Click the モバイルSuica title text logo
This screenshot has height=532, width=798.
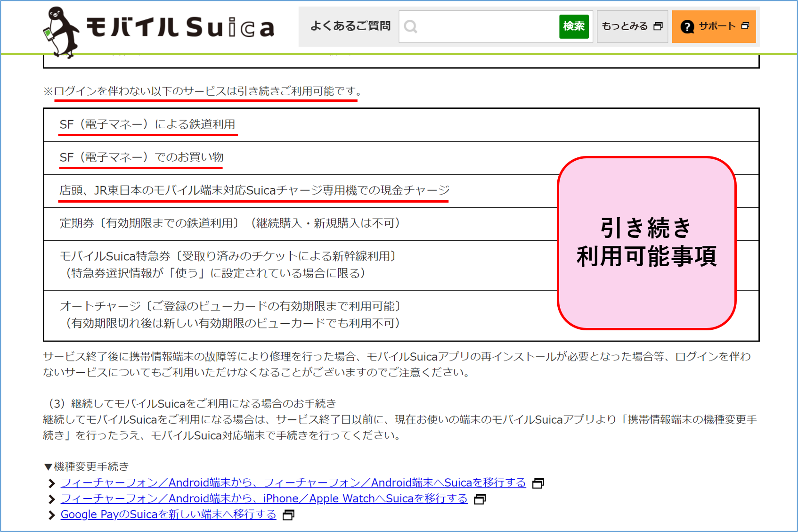click(x=180, y=27)
